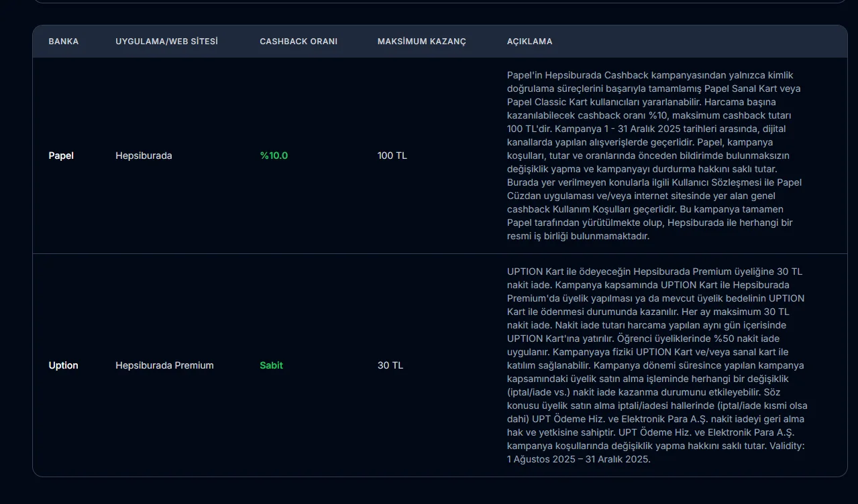Click the Sabit cashback value
This screenshot has height=504, width=858.
tap(272, 365)
